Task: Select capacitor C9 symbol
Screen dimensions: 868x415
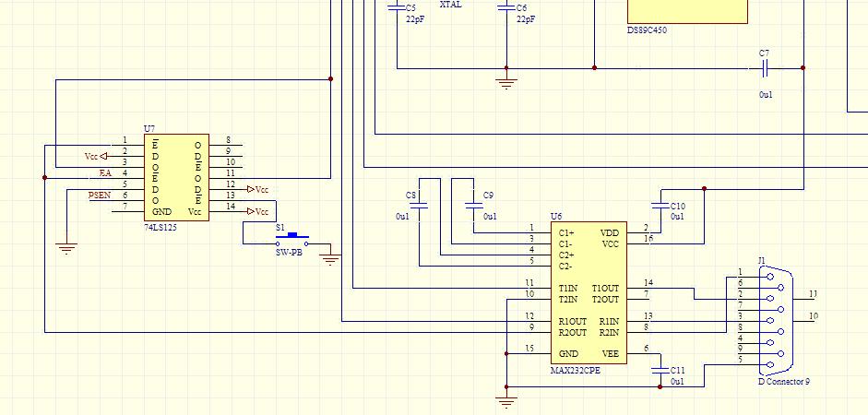Action: 474,206
